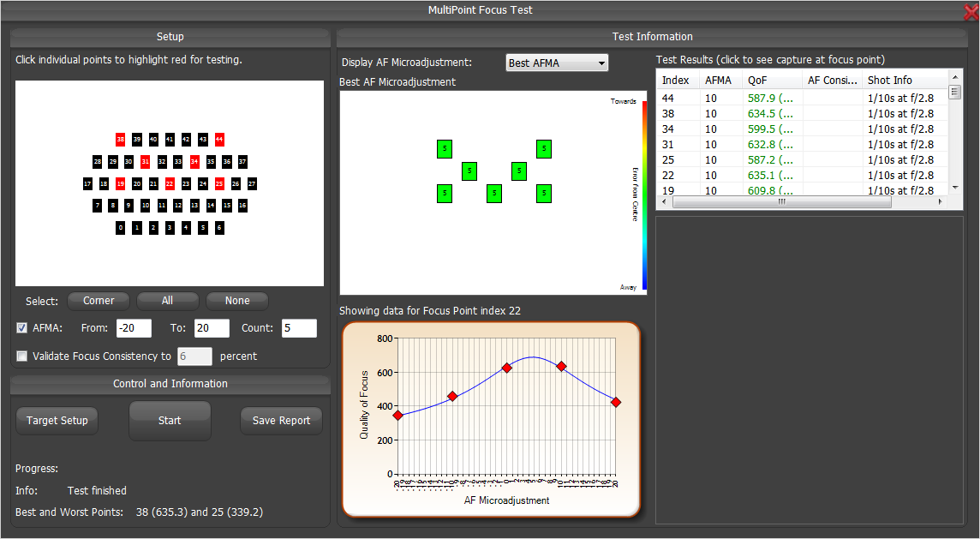Highlight focus point 37 for testing
The height and width of the screenshot is (539, 980).
pyautogui.click(x=242, y=161)
